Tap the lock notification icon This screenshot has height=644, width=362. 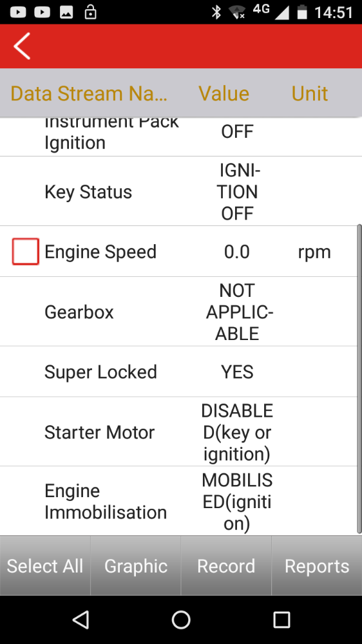(90, 12)
